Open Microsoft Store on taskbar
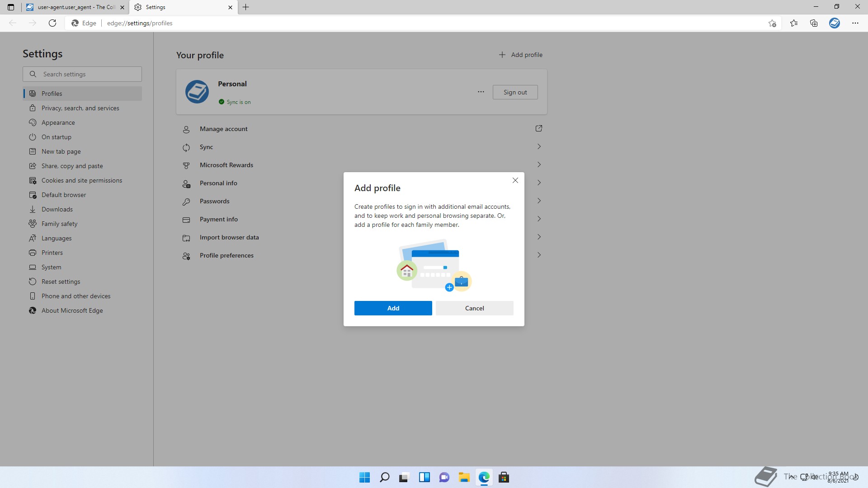The width and height of the screenshot is (868, 488). [504, 477]
